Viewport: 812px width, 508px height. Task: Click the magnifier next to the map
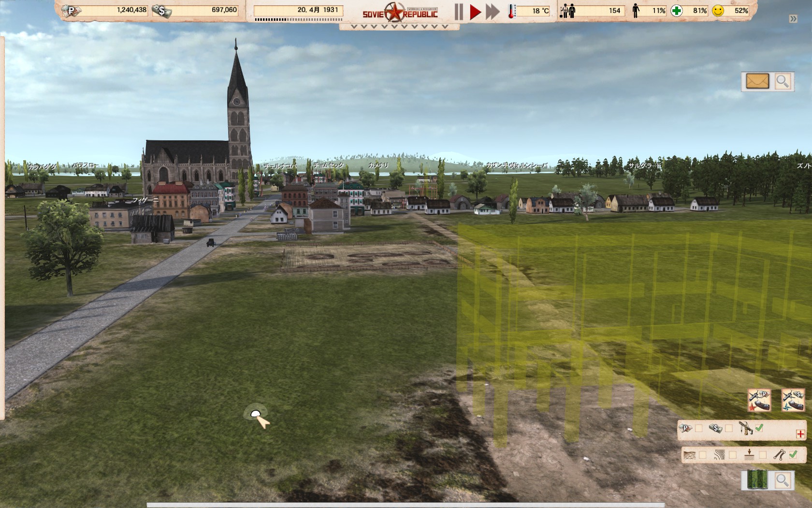782,480
